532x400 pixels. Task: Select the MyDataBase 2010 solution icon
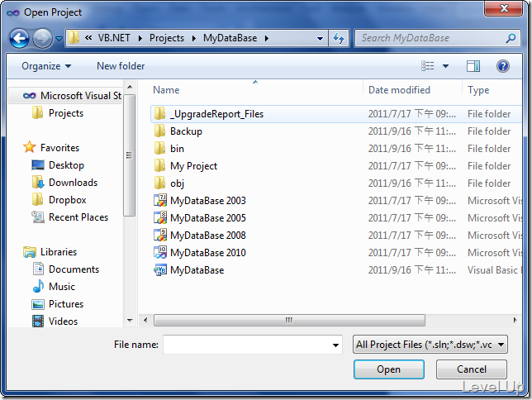click(160, 252)
